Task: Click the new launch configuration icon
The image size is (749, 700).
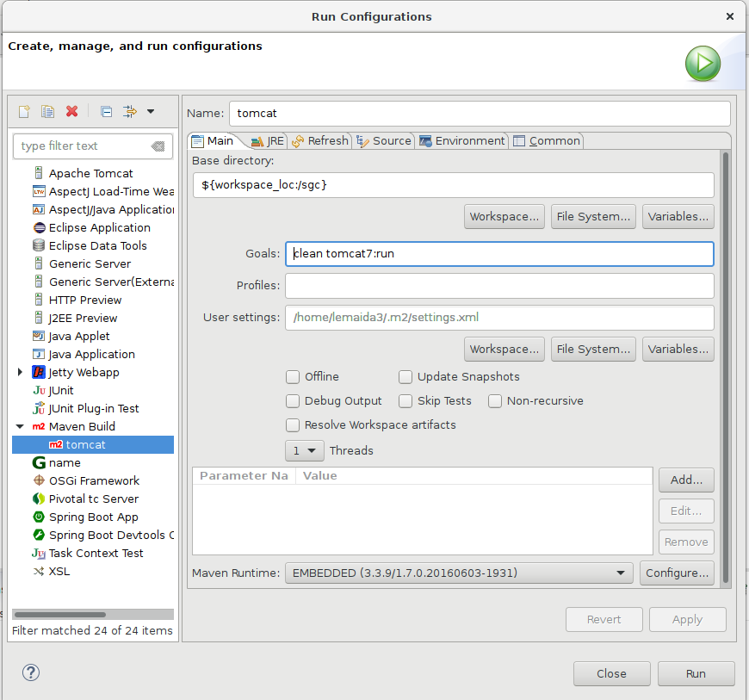Action: [x=24, y=111]
